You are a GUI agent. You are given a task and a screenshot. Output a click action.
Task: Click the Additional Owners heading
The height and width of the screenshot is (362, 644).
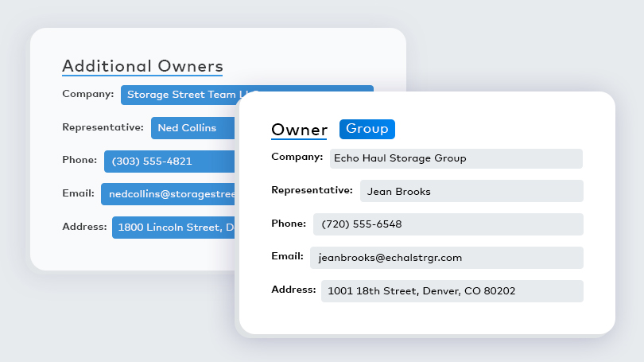tap(142, 66)
